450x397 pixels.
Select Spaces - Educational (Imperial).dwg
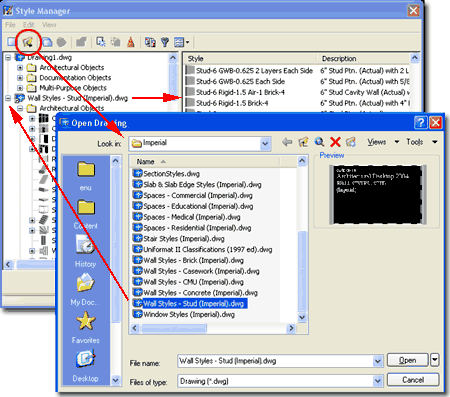click(x=193, y=206)
